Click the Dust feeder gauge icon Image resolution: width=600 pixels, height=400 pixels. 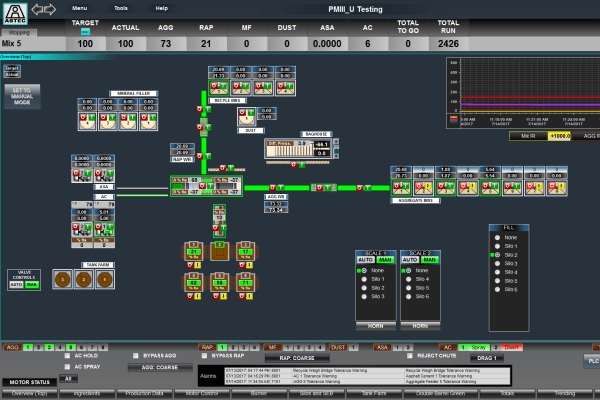tap(246, 117)
